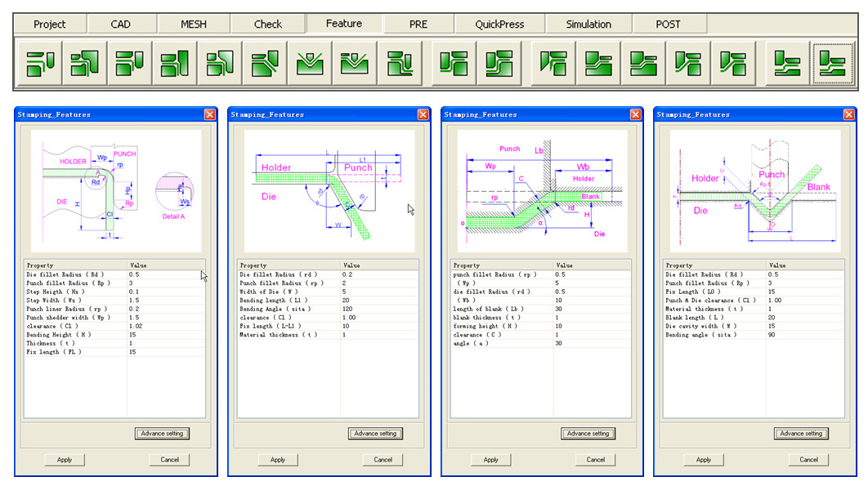Open the POST tab
The height and width of the screenshot is (490, 868).
pos(669,24)
